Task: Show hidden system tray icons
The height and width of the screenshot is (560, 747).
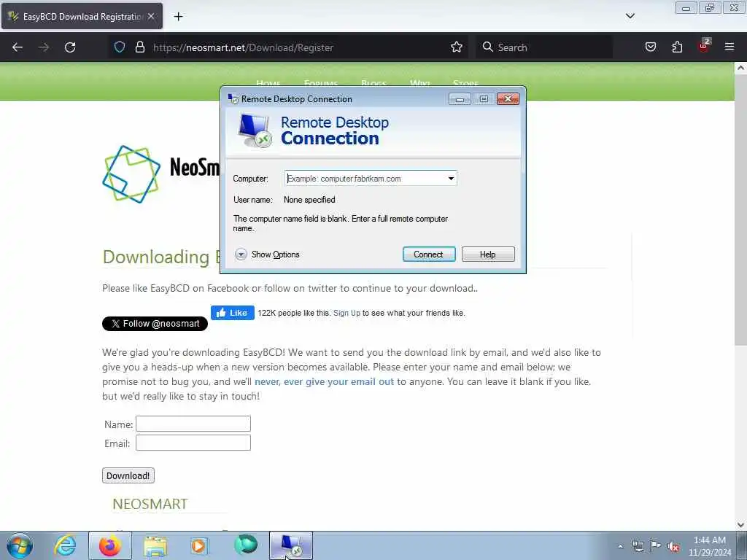Action: point(620,546)
